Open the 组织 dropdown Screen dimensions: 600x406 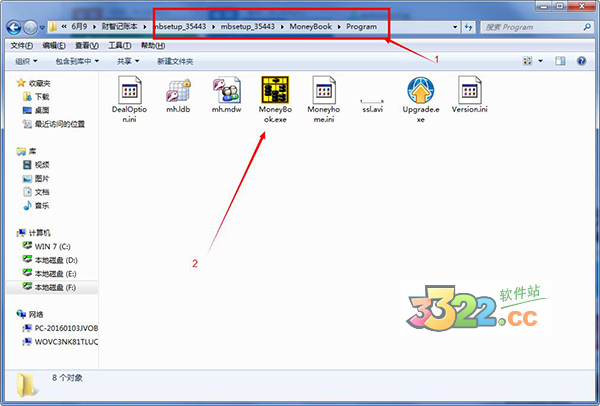coord(26,61)
